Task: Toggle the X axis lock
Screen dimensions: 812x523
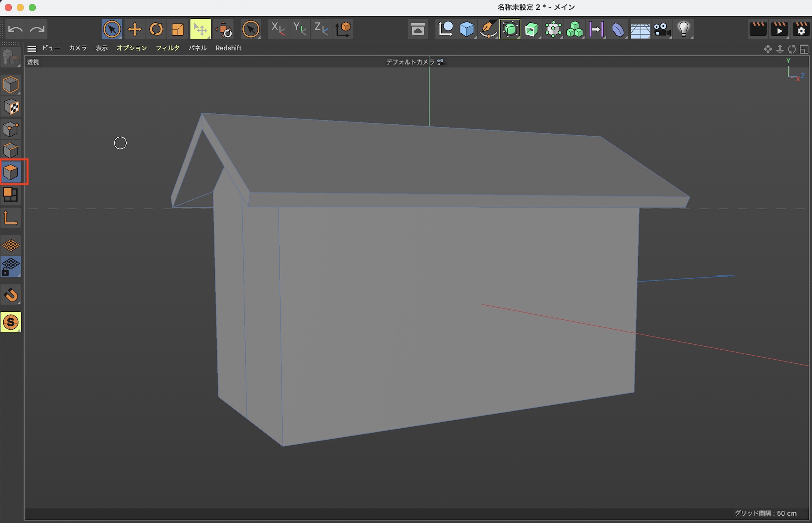Action: point(278,29)
